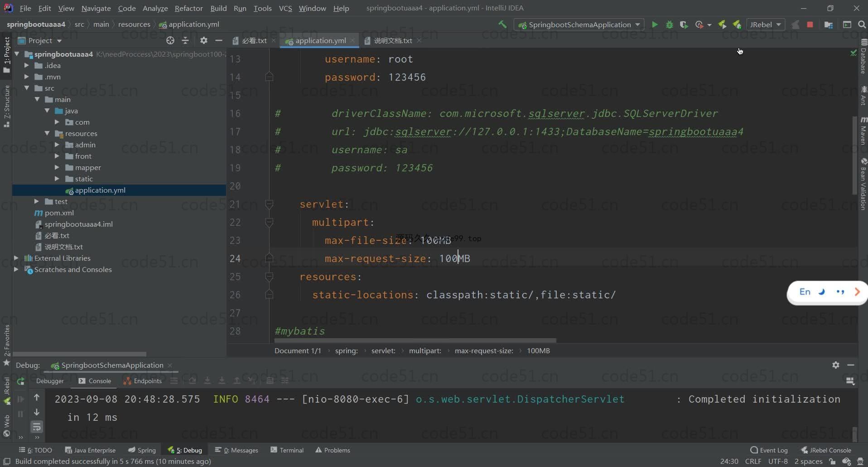Stop the running application with red square
868x467 pixels.
(x=810, y=24)
